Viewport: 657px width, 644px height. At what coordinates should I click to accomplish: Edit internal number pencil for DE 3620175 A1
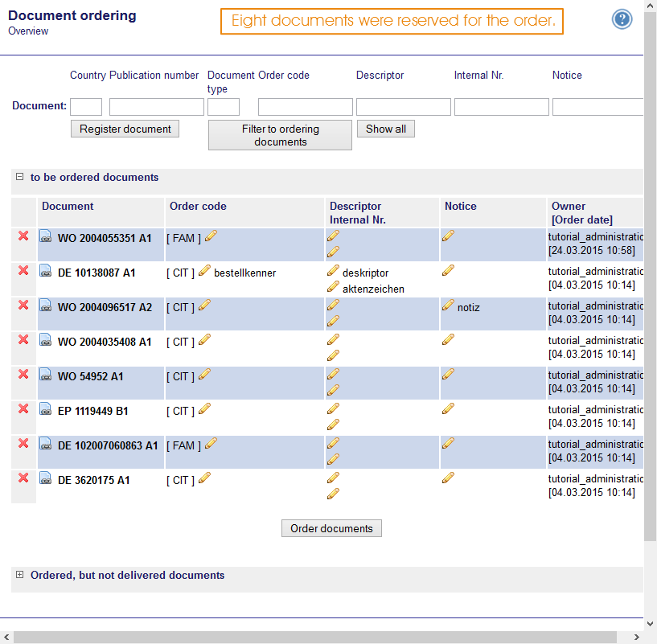[x=333, y=494]
